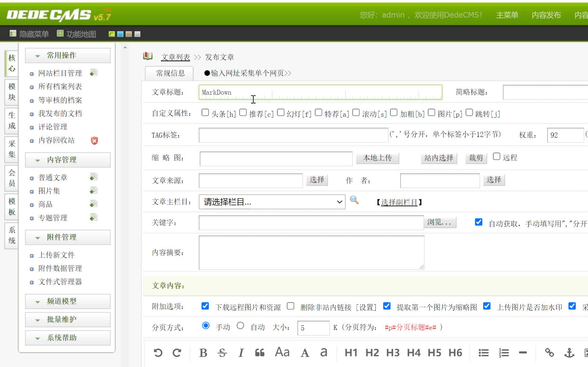This screenshot has width=588, height=367.
Task: Click the Aa capitalize-words icon
Action: pos(282,352)
